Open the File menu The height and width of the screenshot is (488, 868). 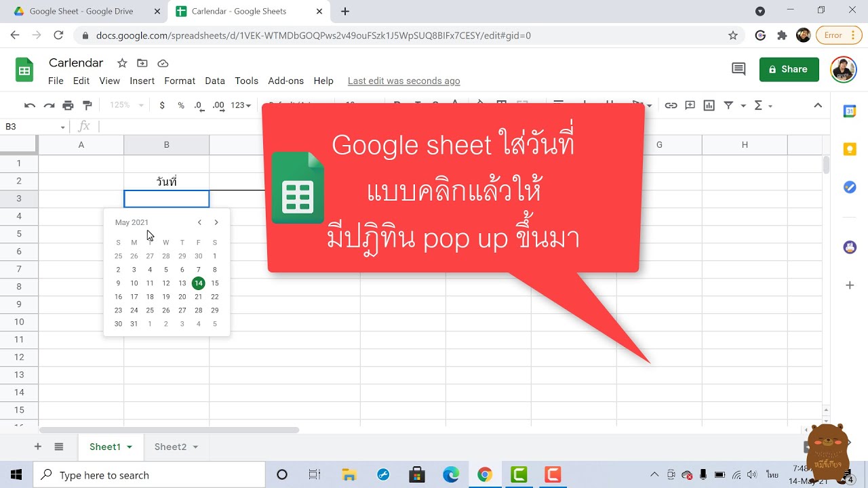coord(56,81)
